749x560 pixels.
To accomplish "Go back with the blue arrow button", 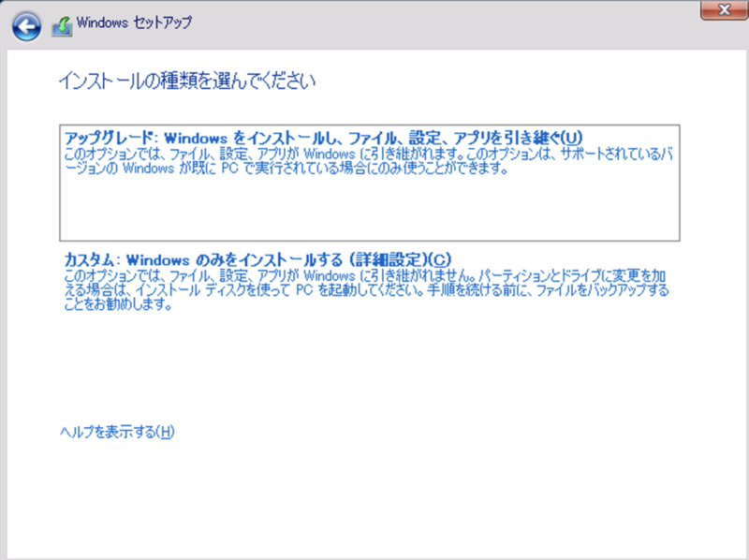I will click(26, 27).
